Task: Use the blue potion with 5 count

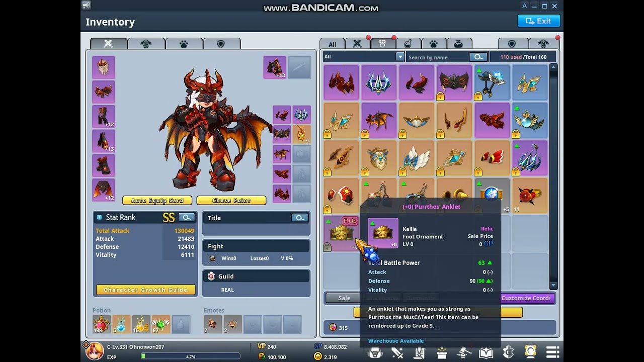Action: tap(121, 324)
